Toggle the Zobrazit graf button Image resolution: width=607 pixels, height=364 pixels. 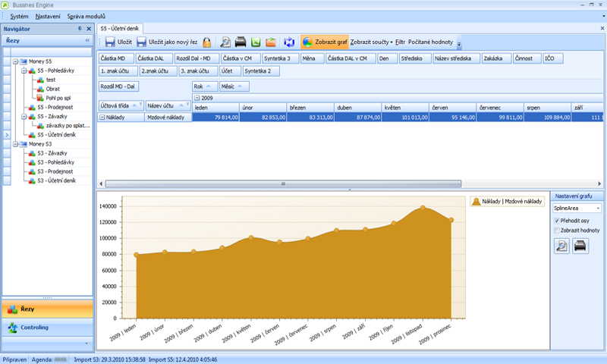pos(325,42)
